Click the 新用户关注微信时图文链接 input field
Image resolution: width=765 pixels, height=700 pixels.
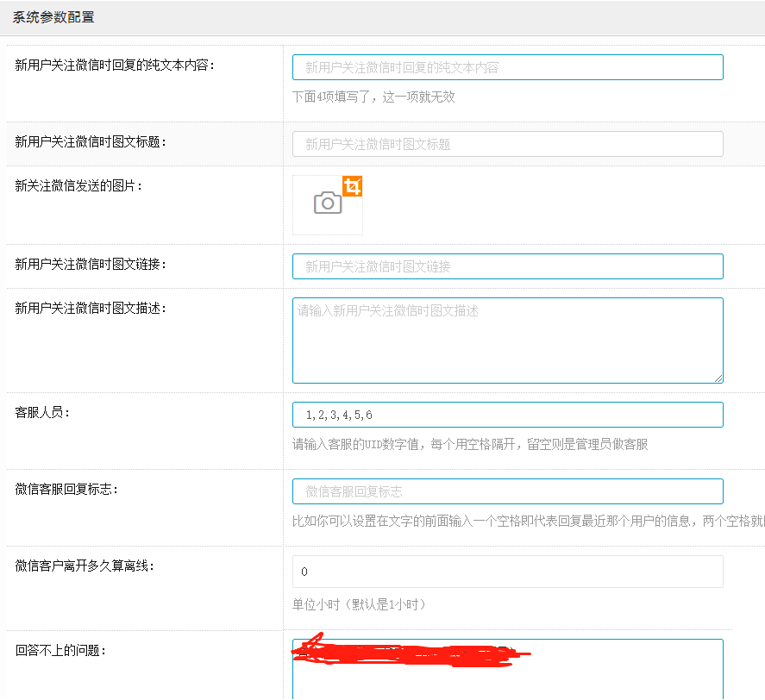[x=507, y=266]
